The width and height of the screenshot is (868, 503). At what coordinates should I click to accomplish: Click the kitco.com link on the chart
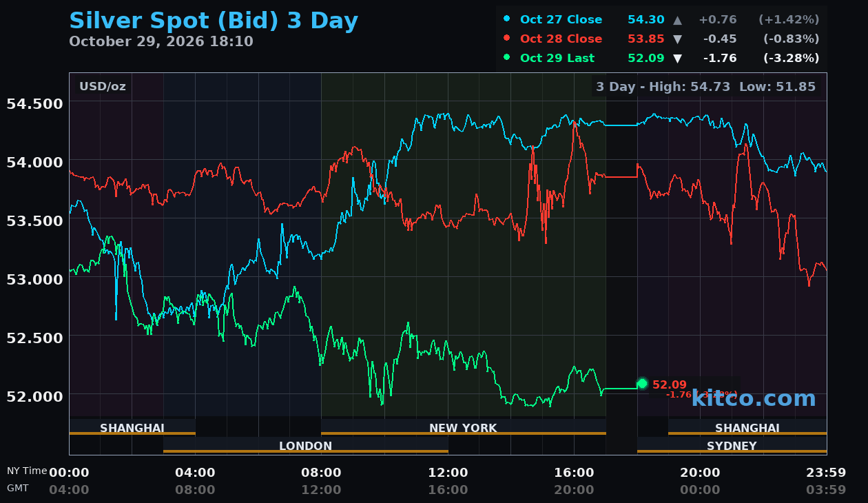point(754,398)
